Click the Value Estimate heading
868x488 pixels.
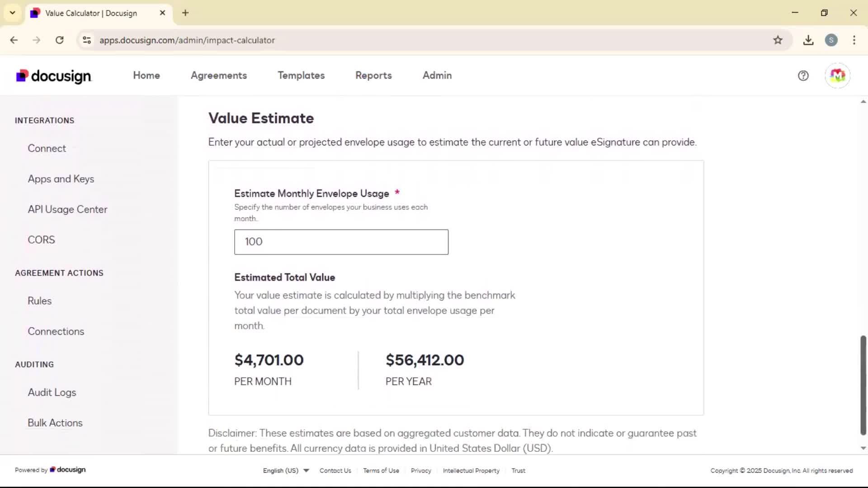tap(261, 118)
